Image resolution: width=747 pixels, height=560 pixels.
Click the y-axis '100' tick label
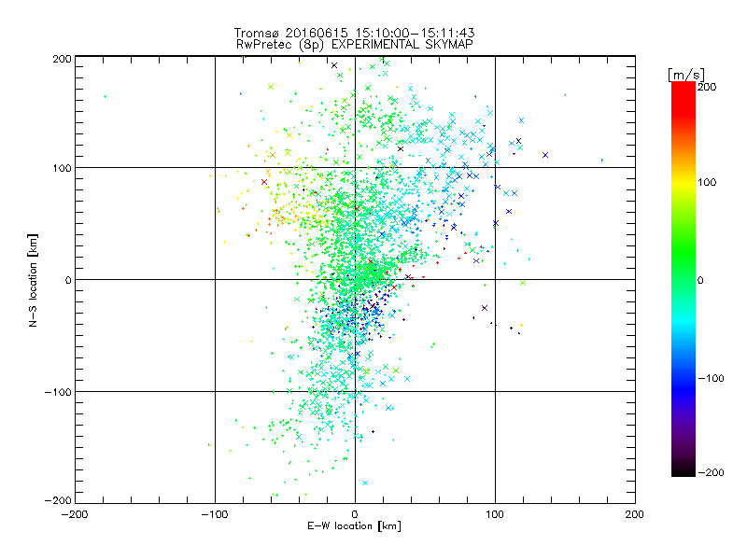coord(62,168)
